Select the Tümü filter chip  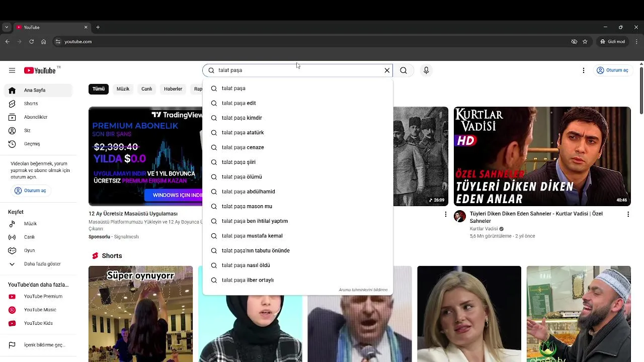[99, 89]
